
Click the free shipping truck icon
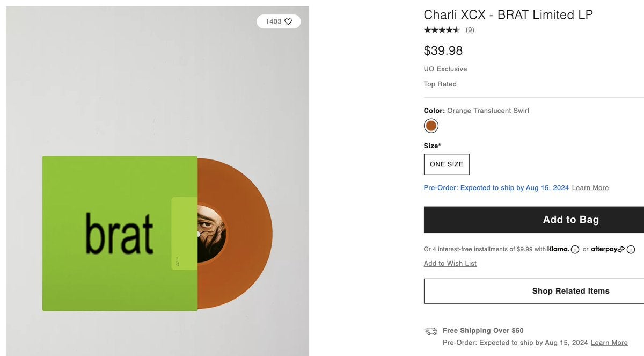click(x=430, y=331)
